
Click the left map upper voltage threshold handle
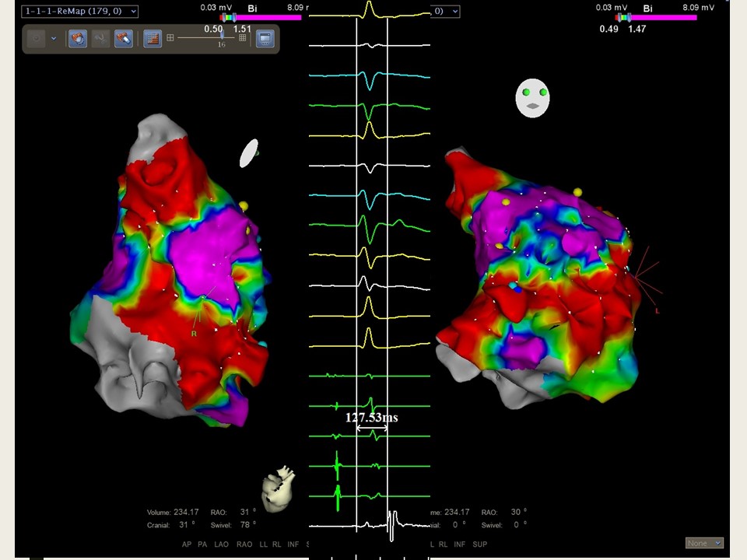tap(234, 18)
